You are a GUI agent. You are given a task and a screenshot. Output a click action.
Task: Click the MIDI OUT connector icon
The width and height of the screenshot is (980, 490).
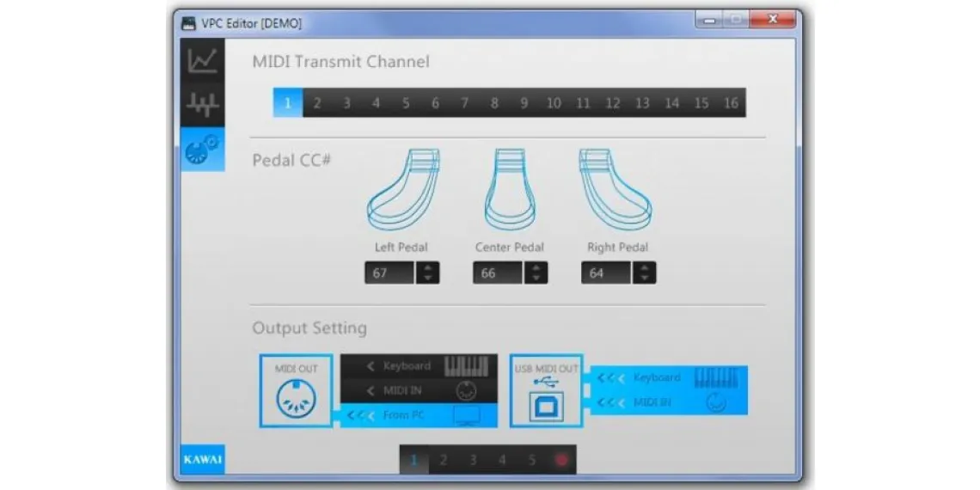(x=296, y=397)
